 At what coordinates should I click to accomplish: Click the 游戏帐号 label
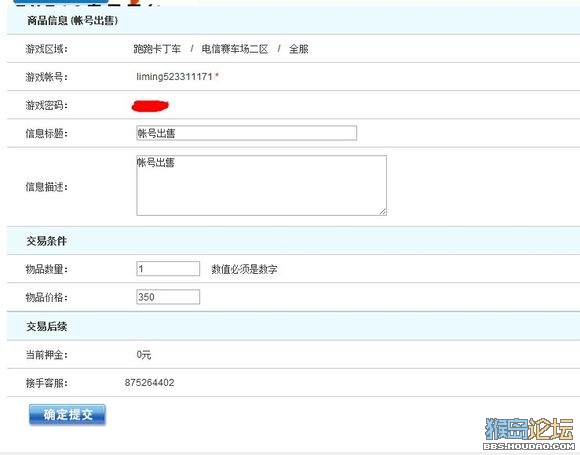click(x=47, y=77)
